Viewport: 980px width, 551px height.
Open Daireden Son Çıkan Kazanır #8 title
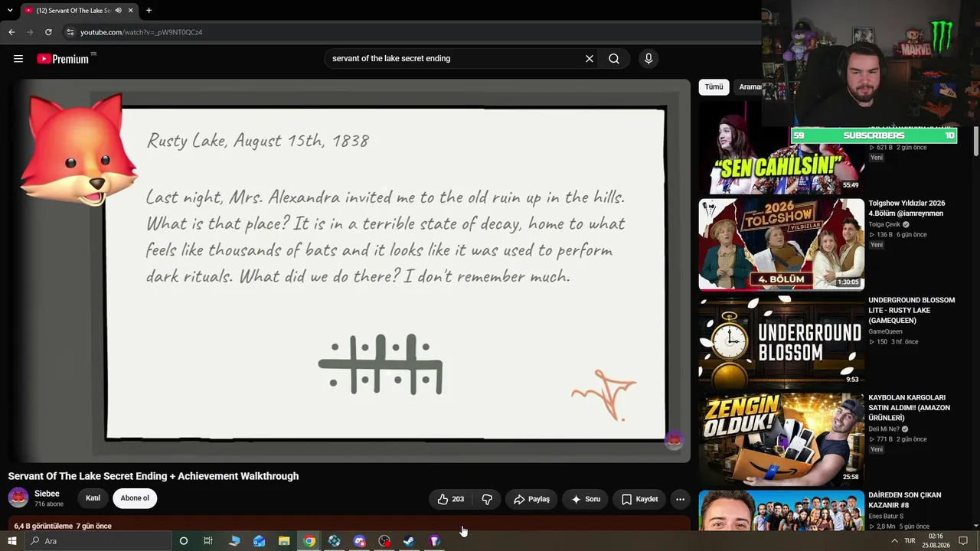click(x=905, y=500)
